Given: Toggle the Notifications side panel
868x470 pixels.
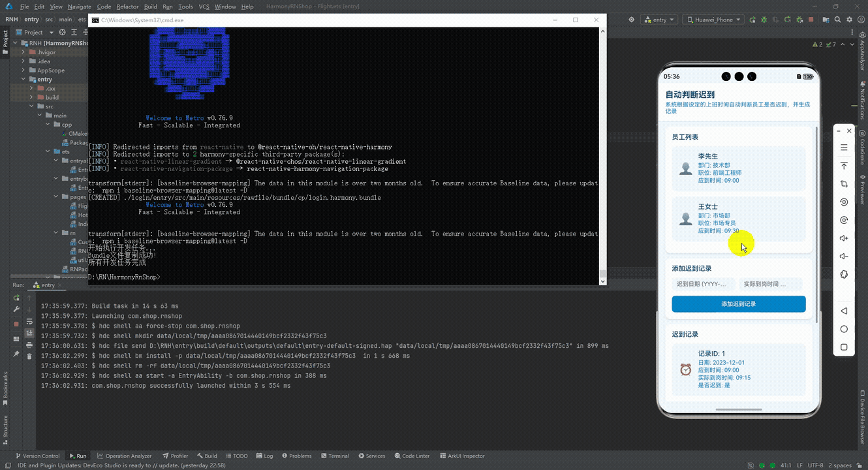Looking at the screenshot, I should click(x=862, y=101).
